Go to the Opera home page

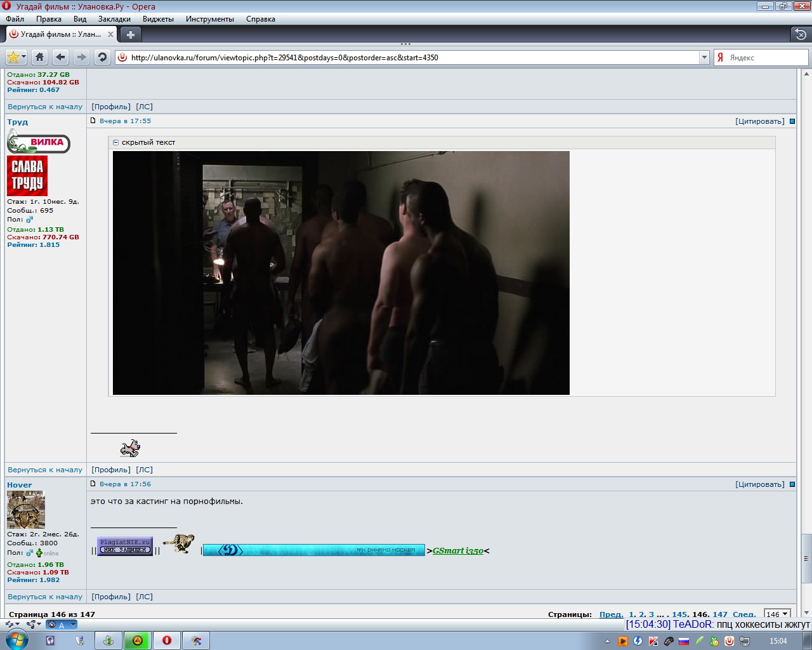[39, 57]
